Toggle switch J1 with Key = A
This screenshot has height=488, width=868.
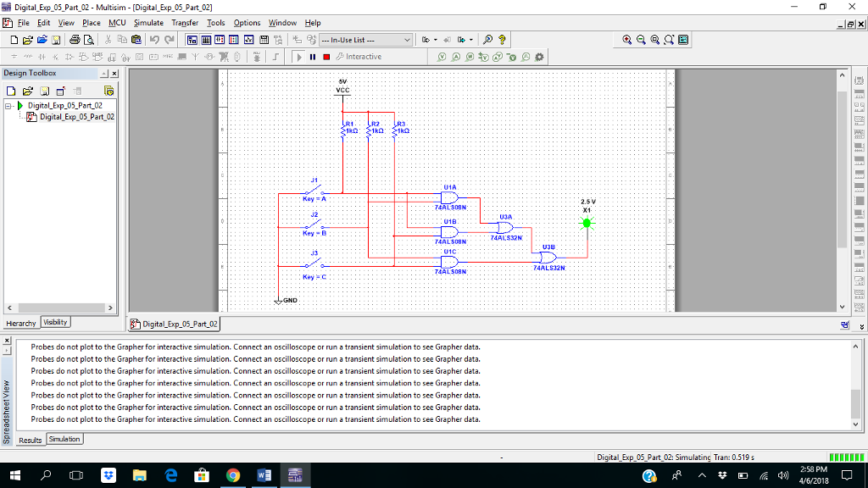[x=314, y=190]
